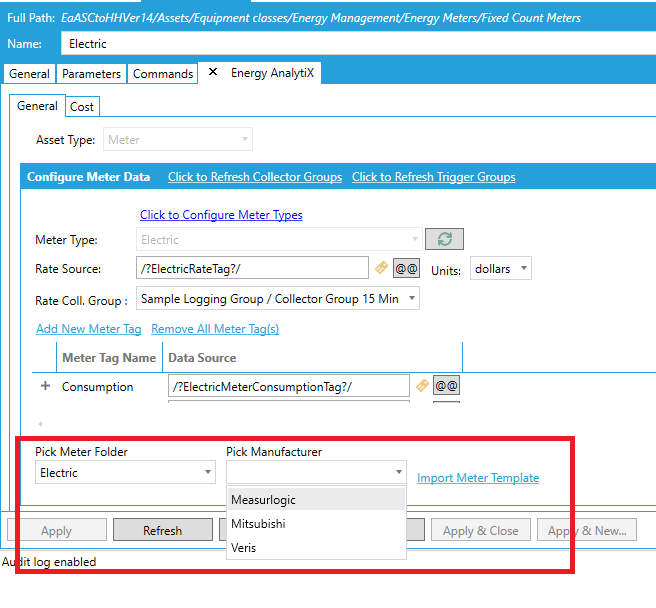The height and width of the screenshot is (608, 656).
Task: Click the refresh icon beside Meter Type
Action: [444, 240]
